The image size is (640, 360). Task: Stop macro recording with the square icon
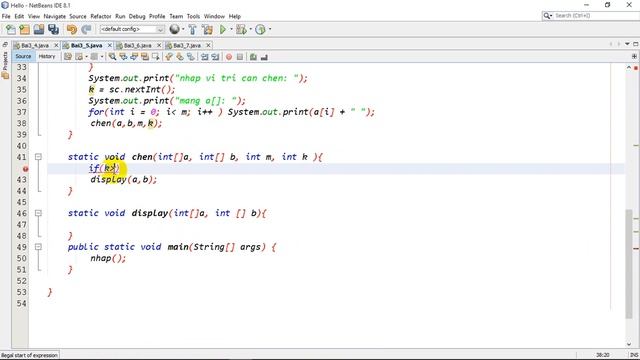240,57
